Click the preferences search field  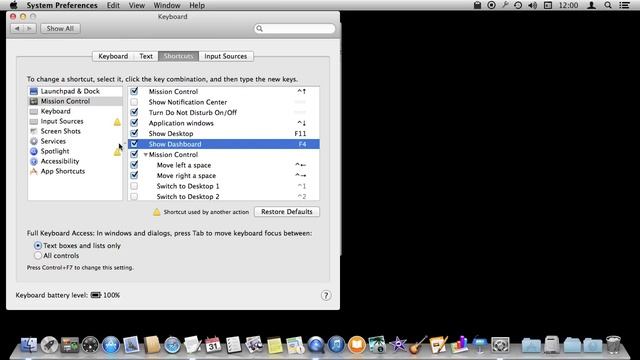(294, 29)
